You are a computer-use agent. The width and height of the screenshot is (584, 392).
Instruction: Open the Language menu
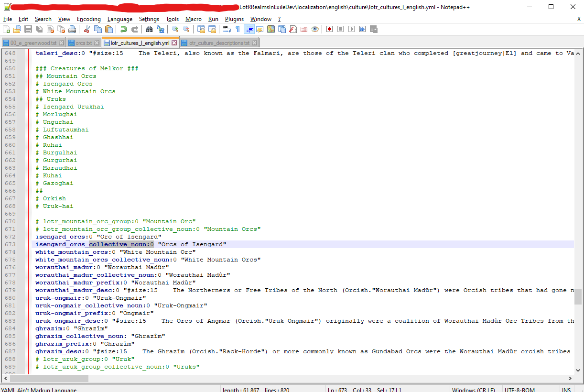point(120,19)
